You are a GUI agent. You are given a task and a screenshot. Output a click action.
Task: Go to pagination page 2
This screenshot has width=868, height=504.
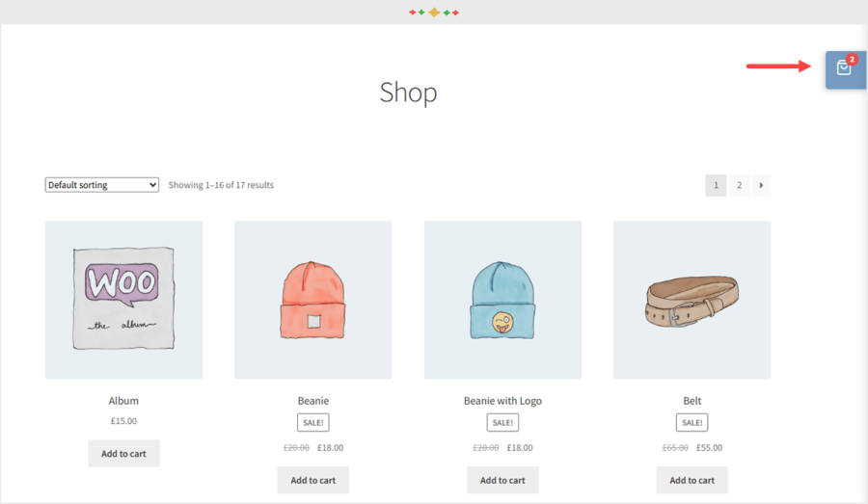click(x=739, y=185)
